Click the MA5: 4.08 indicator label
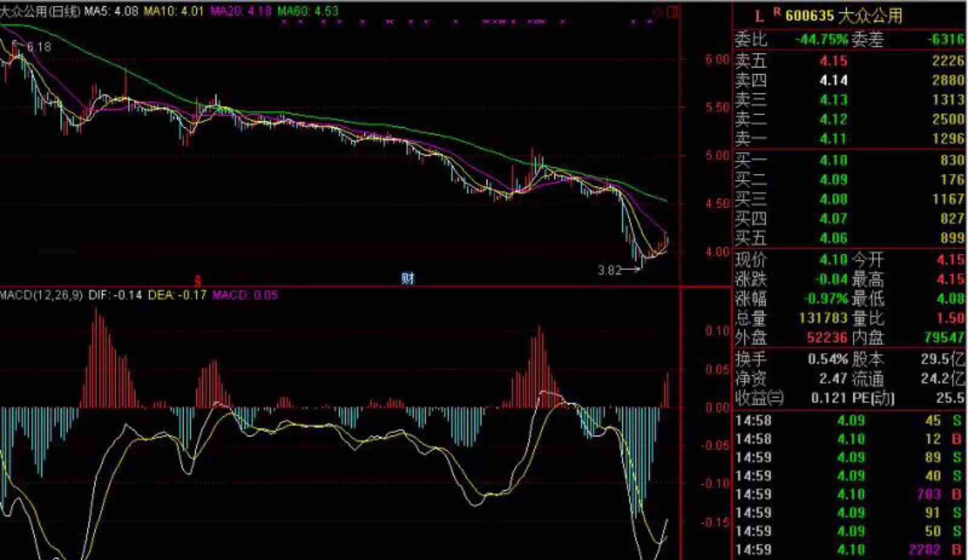This screenshot has width=968, height=560. pyautogui.click(x=111, y=11)
